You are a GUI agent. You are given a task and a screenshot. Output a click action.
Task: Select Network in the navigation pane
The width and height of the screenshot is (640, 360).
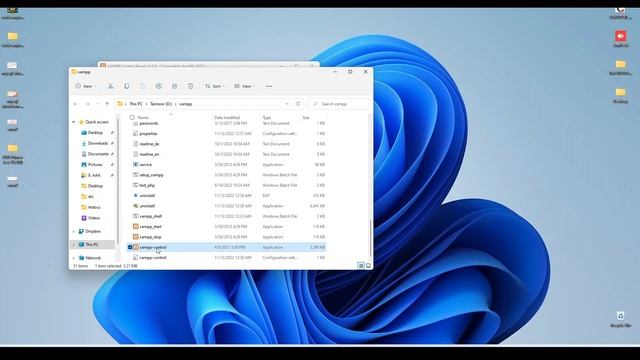93,258
